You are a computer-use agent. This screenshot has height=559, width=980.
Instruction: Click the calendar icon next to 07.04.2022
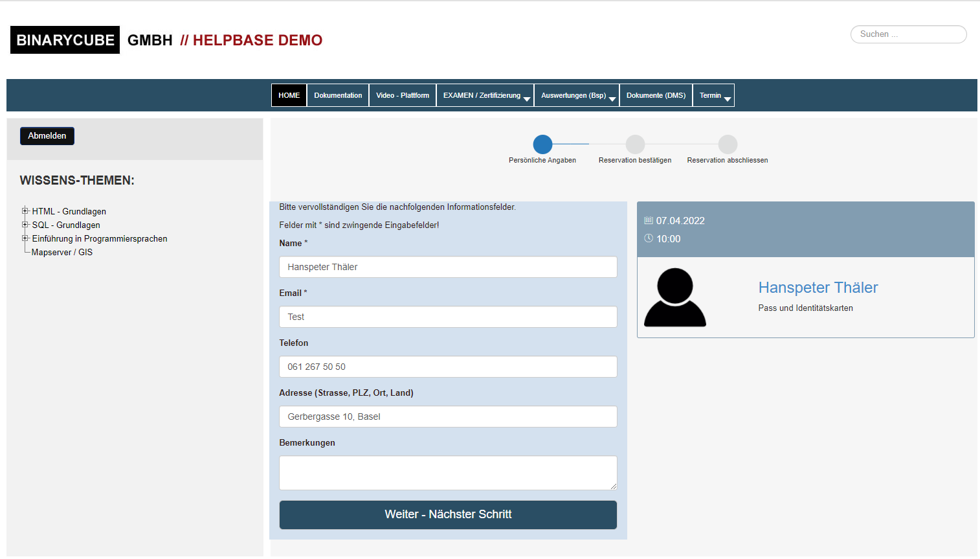[648, 220]
